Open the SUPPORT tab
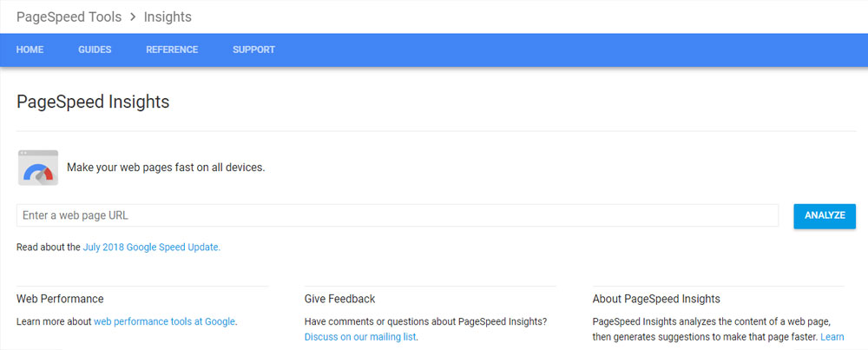The image size is (868, 350). [253, 50]
